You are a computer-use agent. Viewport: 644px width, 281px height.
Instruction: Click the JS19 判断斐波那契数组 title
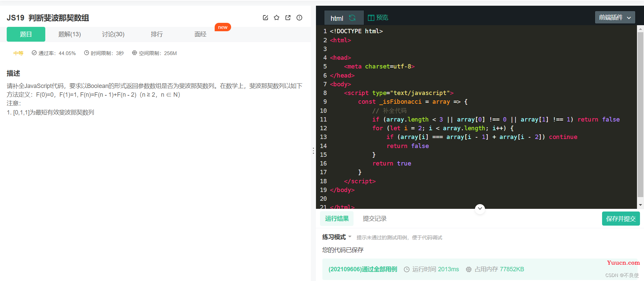coord(48,18)
